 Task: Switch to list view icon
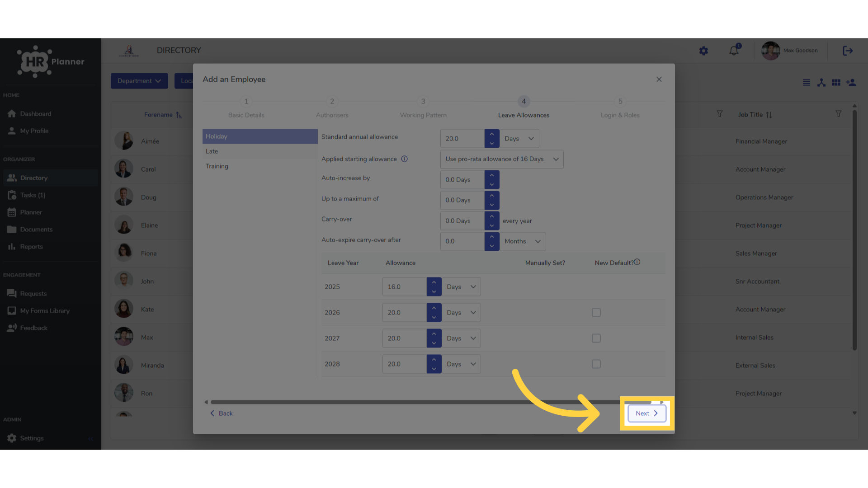pyautogui.click(x=807, y=83)
